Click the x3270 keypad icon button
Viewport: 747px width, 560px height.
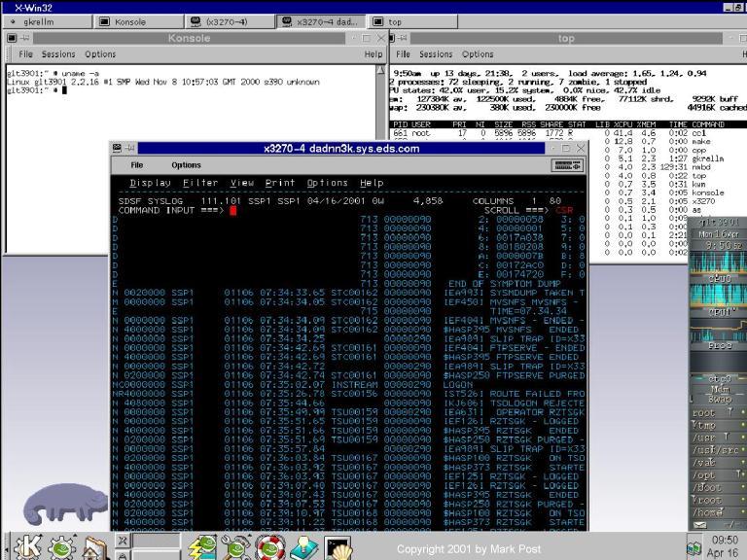pyautogui.click(x=571, y=166)
